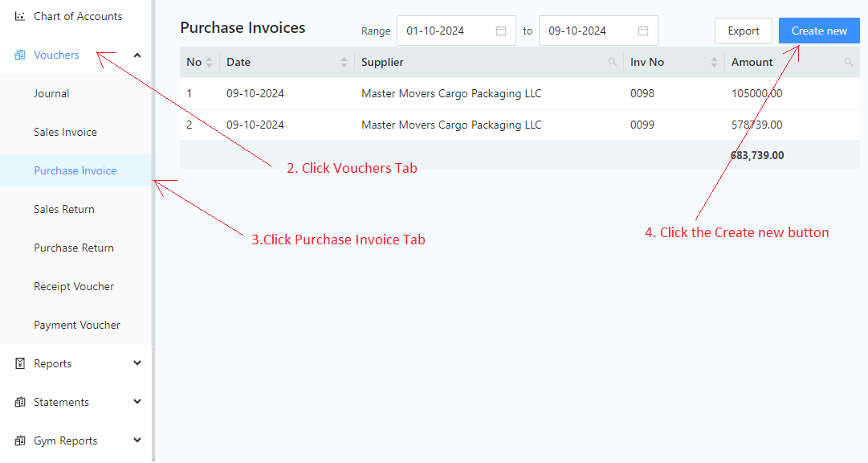Click amount 578739.00 cell

tap(756, 125)
